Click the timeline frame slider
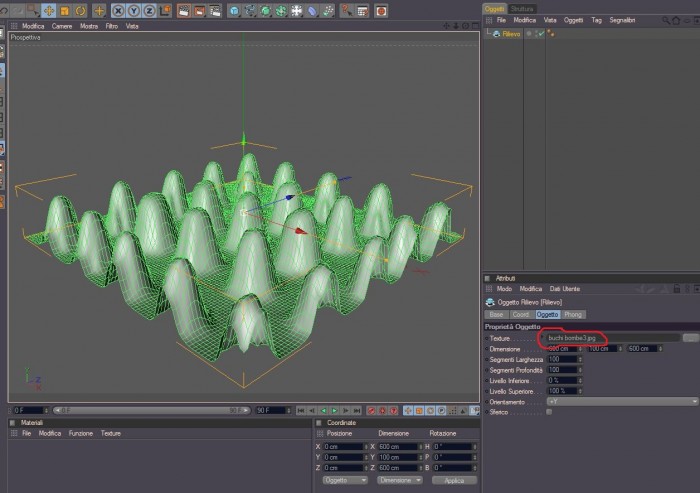This screenshot has width=700, height=493. (152, 410)
